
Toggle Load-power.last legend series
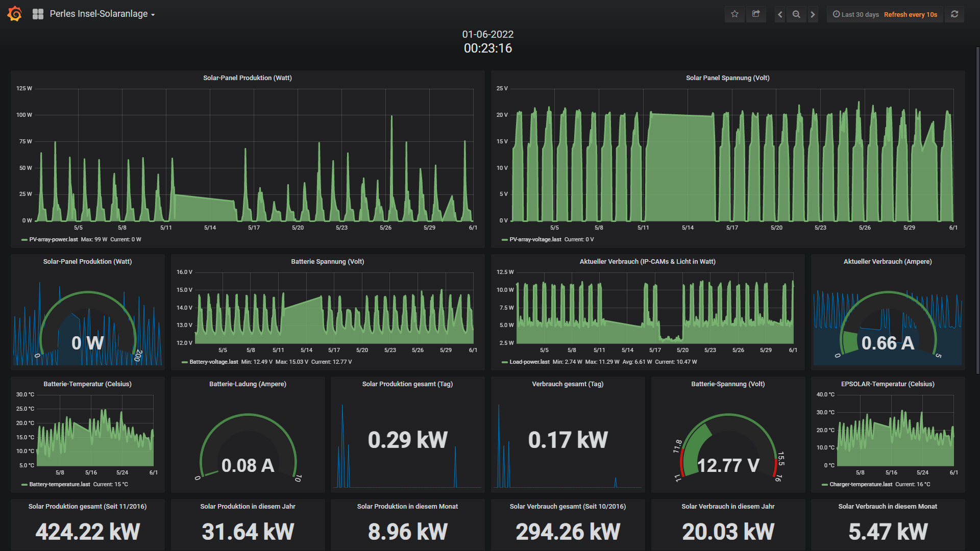[x=529, y=362]
